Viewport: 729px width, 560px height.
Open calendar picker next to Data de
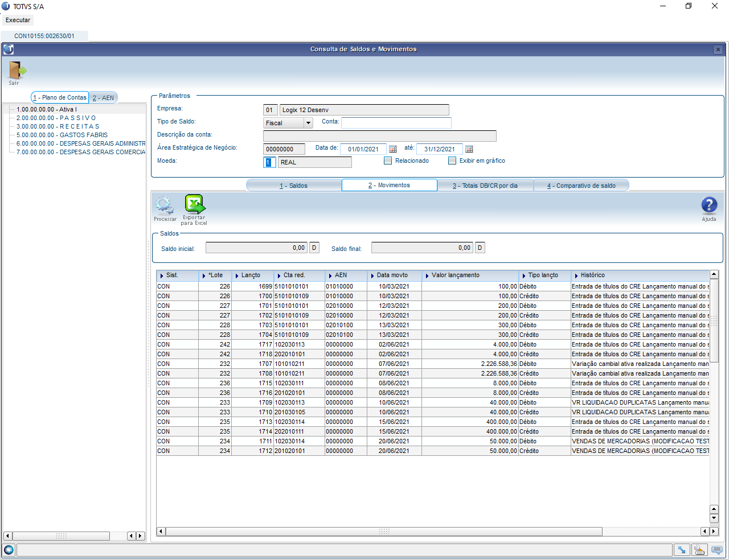click(x=393, y=149)
